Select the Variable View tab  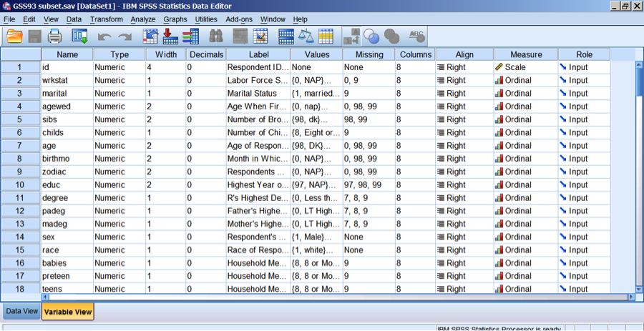coord(68,312)
